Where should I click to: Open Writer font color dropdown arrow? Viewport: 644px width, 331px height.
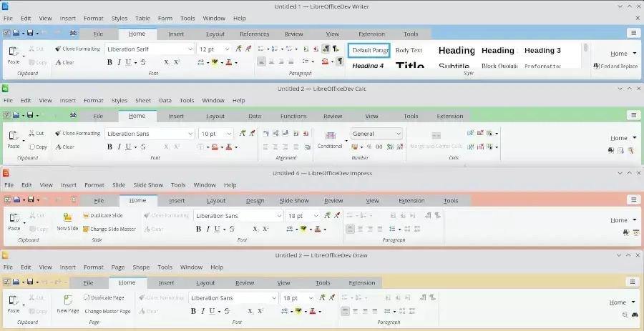pos(235,63)
